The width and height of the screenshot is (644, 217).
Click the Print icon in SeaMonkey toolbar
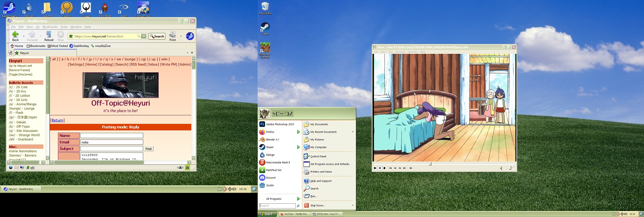click(173, 36)
